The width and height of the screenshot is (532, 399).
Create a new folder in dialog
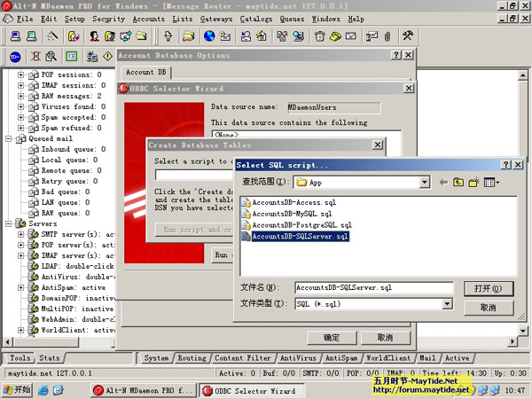click(474, 182)
